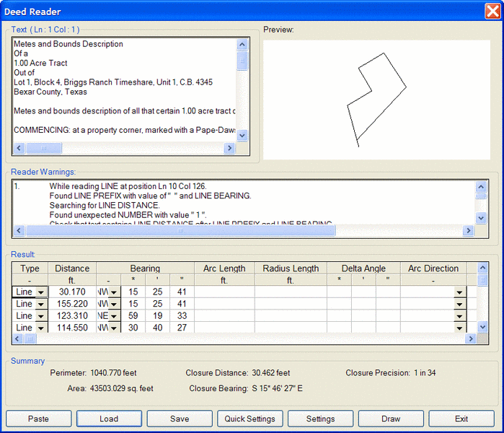Open bearing quadrant dropdown for 155.220 row
This screenshot has width=504, height=433.
click(x=114, y=304)
